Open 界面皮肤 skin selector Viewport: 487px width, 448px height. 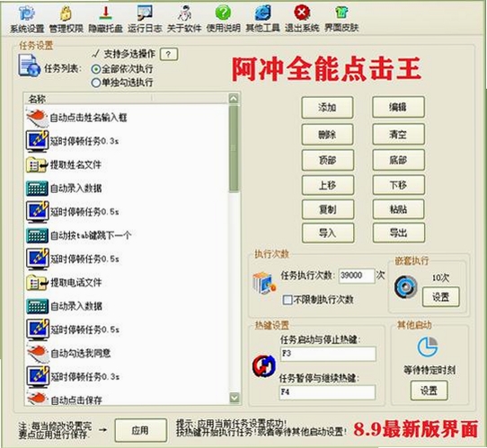(341, 20)
